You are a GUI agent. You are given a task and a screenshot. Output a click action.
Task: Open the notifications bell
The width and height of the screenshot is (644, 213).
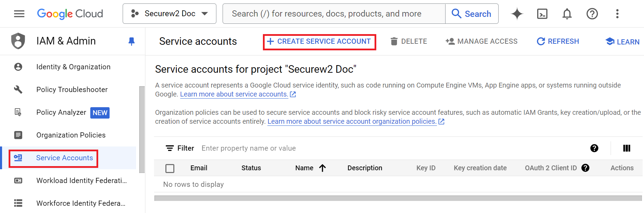[567, 14]
